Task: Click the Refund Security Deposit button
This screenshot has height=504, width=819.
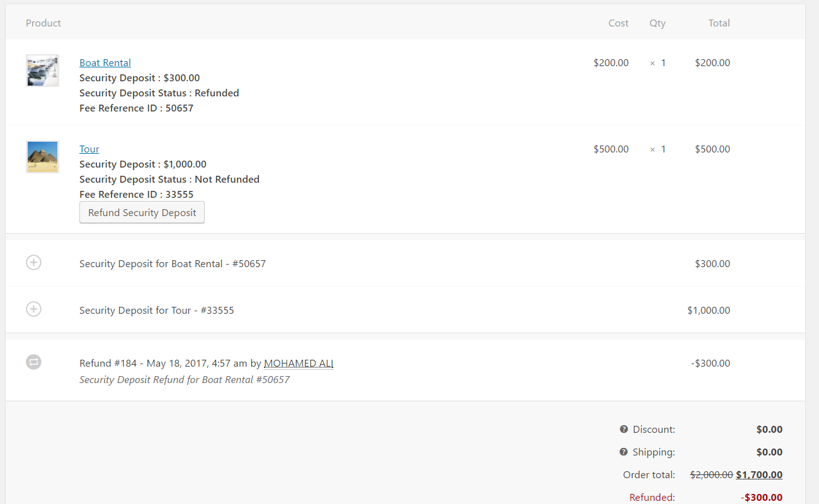Action: [142, 213]
